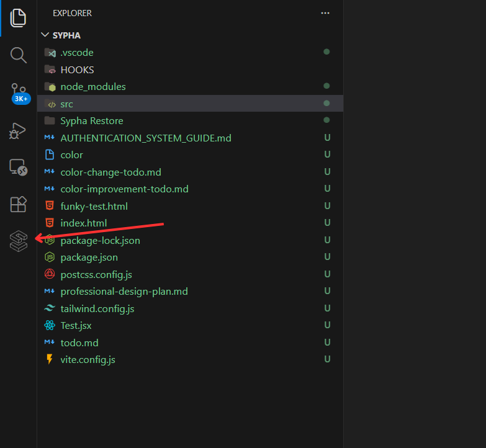
Task: Expand the HOOKS folder
Action: pos(190,69)
